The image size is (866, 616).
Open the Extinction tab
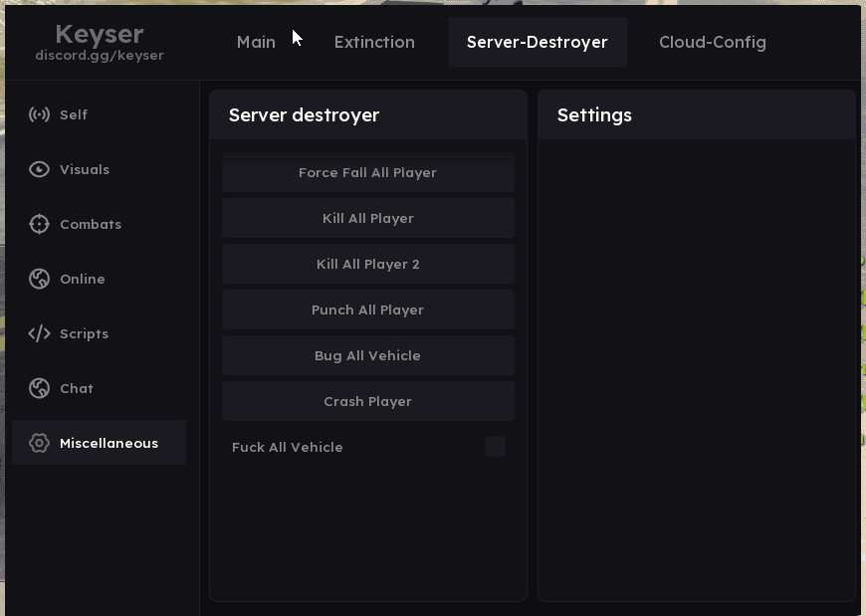pos(374,42)
